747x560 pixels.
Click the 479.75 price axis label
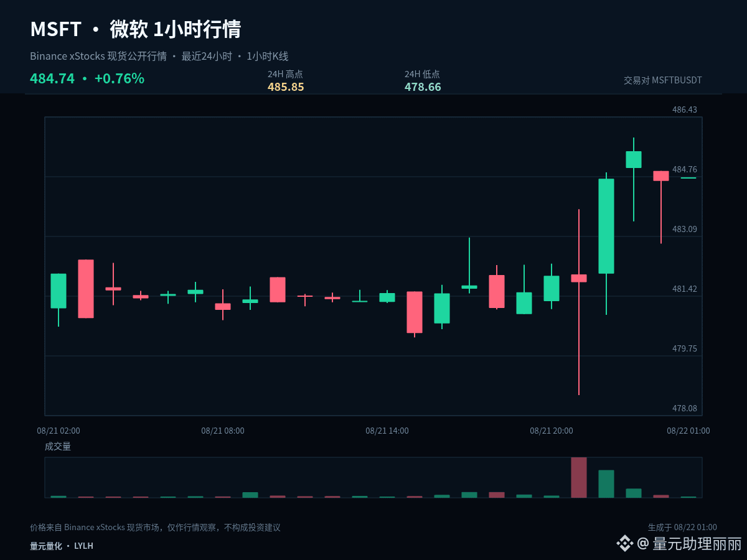[685, 348]
